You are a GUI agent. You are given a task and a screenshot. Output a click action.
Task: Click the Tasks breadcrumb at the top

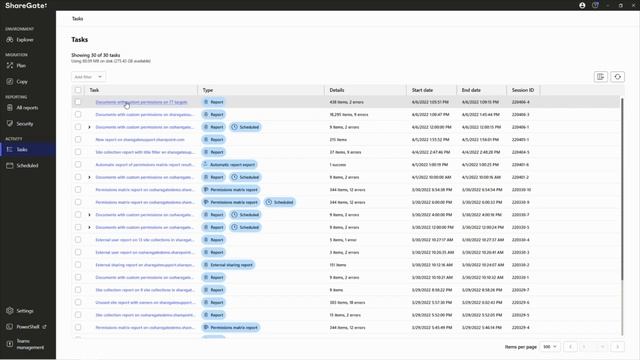pyautogui.click(x=78, y=19)
